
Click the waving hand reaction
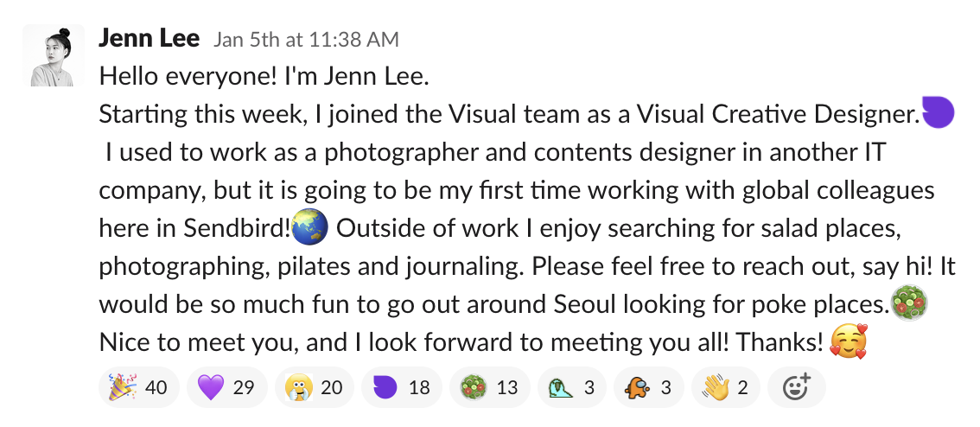pos(723,387)
